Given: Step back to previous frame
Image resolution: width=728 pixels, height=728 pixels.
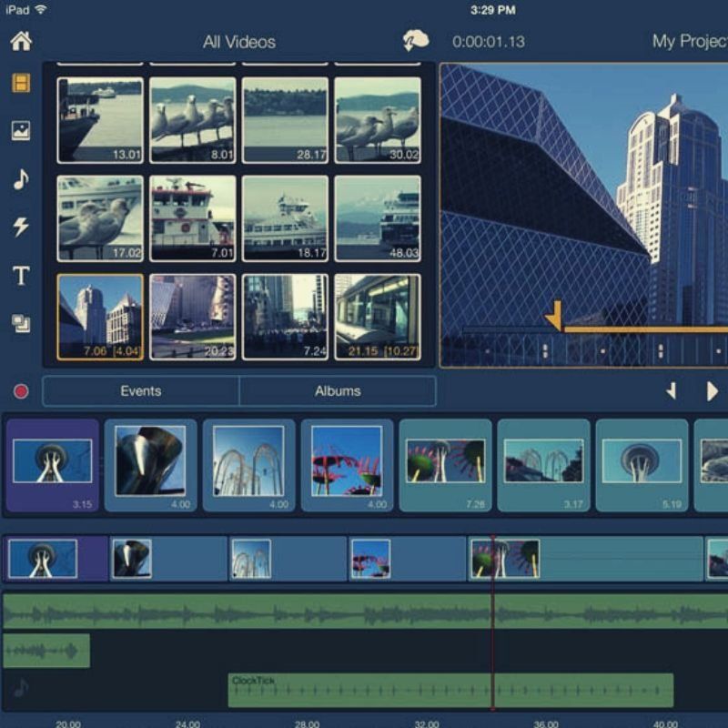Looking at the screenshot, I should pos(672,391).
